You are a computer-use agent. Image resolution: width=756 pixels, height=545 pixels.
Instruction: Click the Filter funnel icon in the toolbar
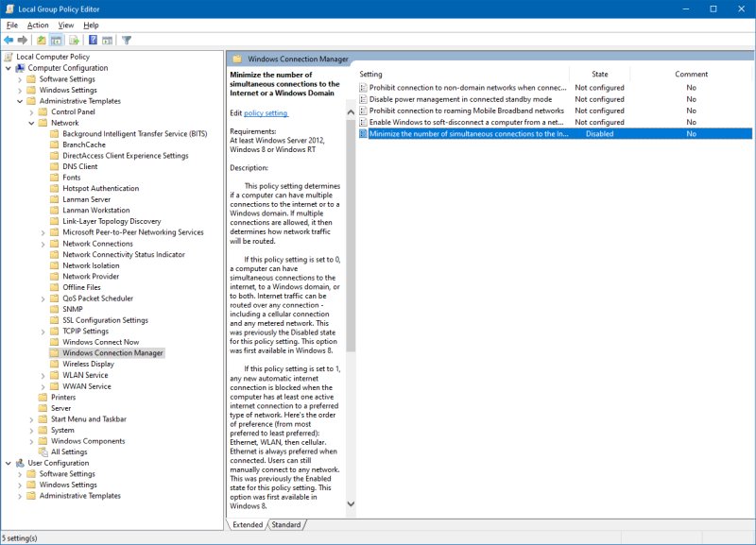[127, 41]
